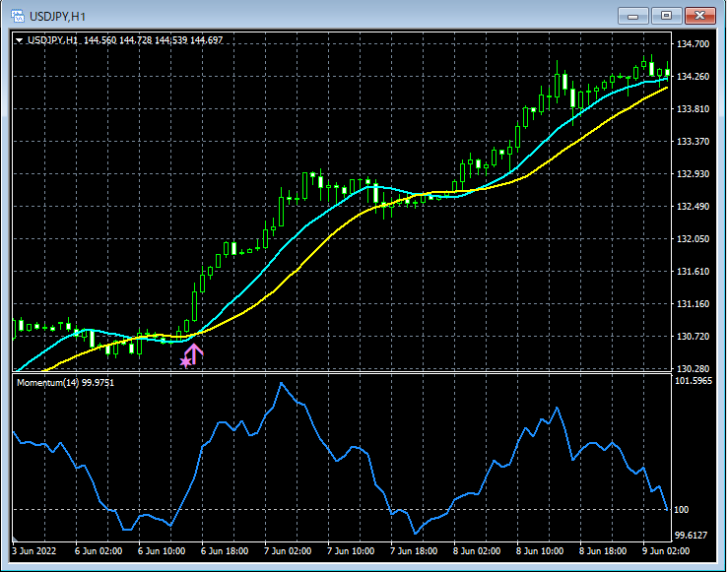728x572 pixels.
Task: Click the 3 Jun 2022 date label
Action: tap(34, 551)
